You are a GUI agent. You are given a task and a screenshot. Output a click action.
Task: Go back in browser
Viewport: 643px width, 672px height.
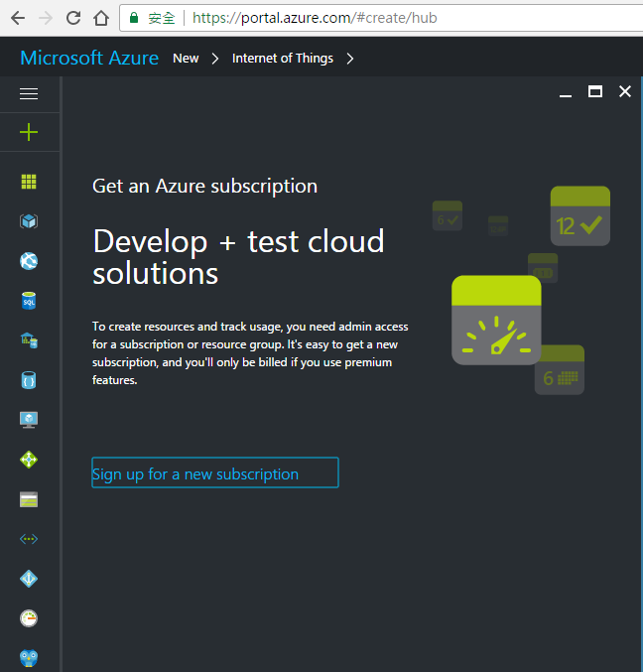tap(18, 18)
